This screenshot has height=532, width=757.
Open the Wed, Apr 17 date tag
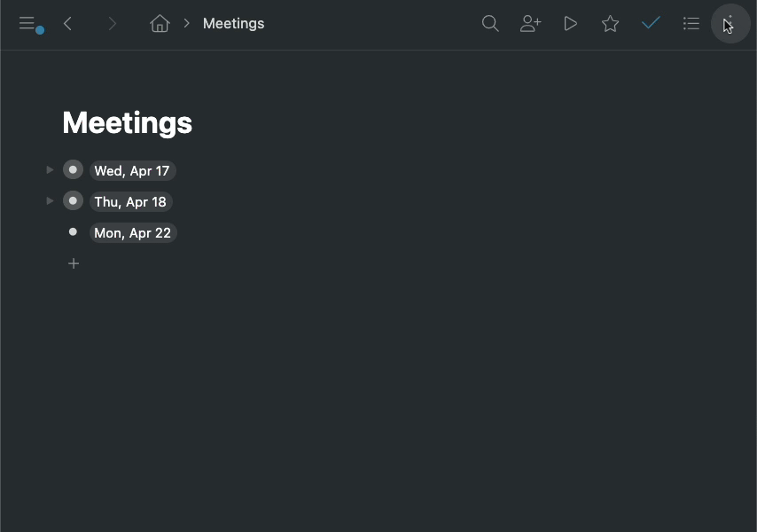pos(132,171)
